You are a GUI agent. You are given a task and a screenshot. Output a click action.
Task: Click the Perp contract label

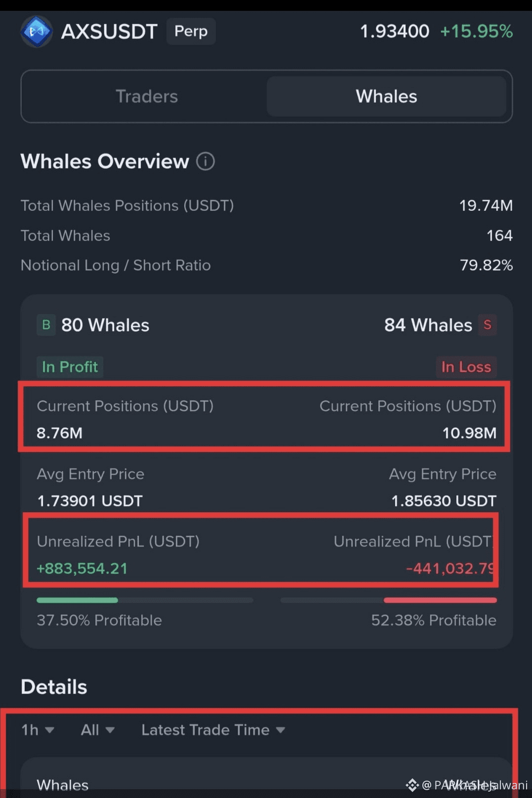coord(191,32)
